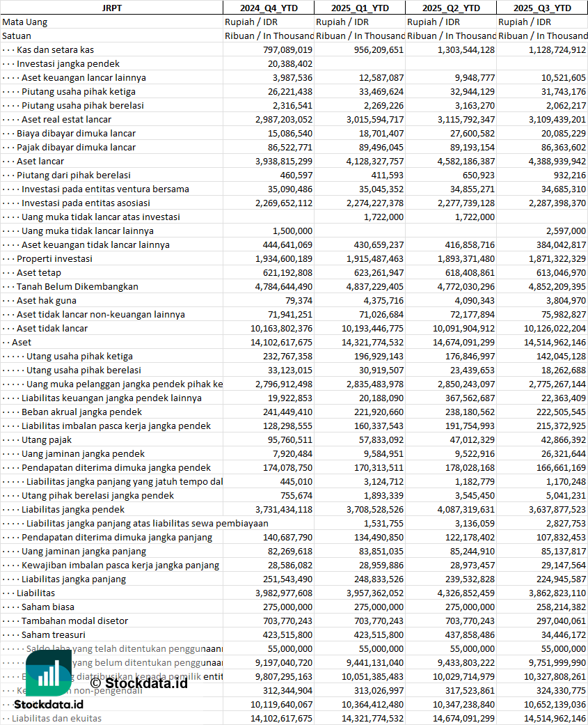Select Liabilitas imbalan pasca kerja jangka pendek
The width and height of the screenshot is (588, 725).
[x=116, y=426]
